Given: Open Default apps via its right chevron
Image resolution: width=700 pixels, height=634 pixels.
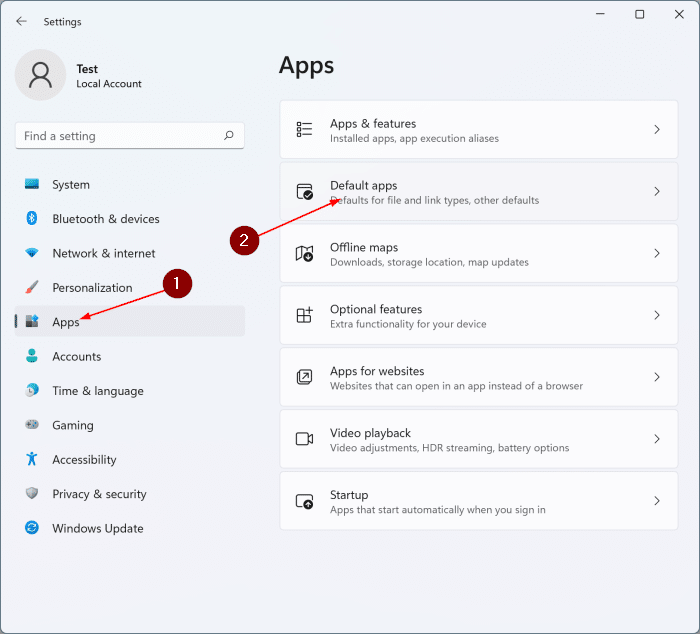Looking at the screenshot, I should [657, 191].
